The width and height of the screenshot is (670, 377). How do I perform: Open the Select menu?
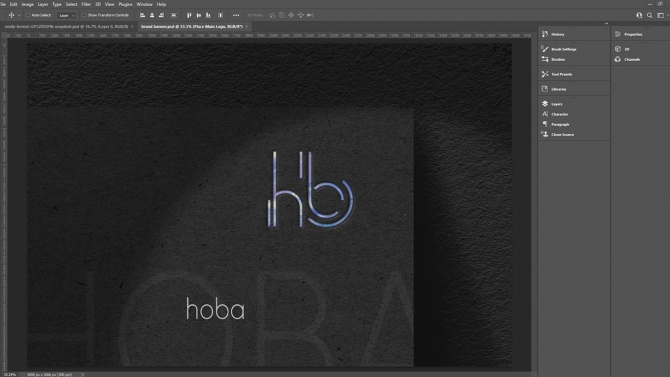pyautogui.click(x=71, y=4)
